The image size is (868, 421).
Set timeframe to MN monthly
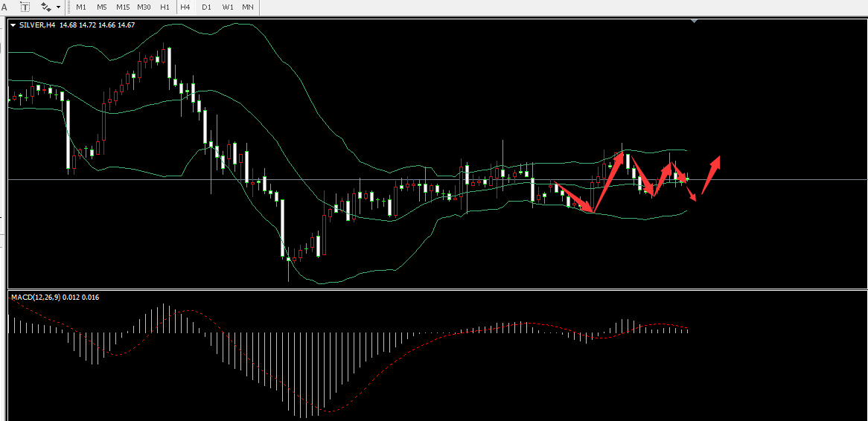tap(248, 7)
